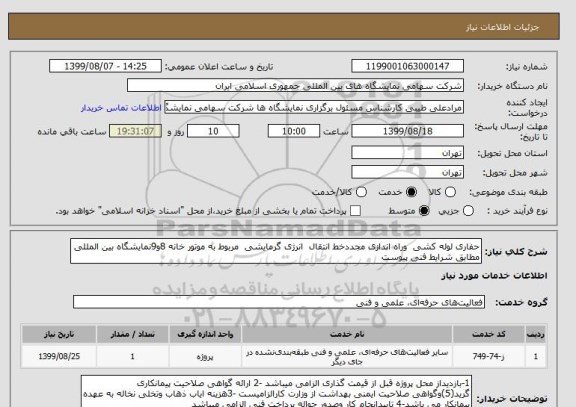Click the row number cell in ردیف column
The height and width of the screenshot is (407, 576).
point(536,356)
